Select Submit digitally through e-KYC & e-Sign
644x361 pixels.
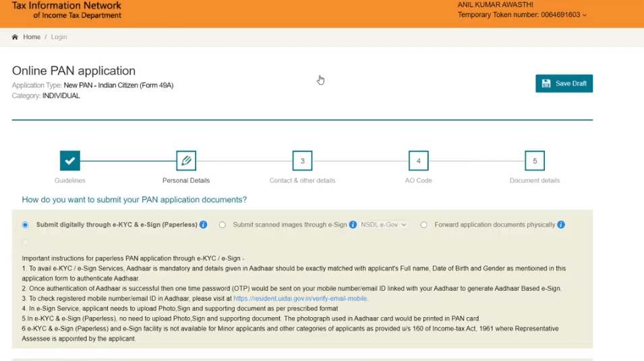(25, 225)
